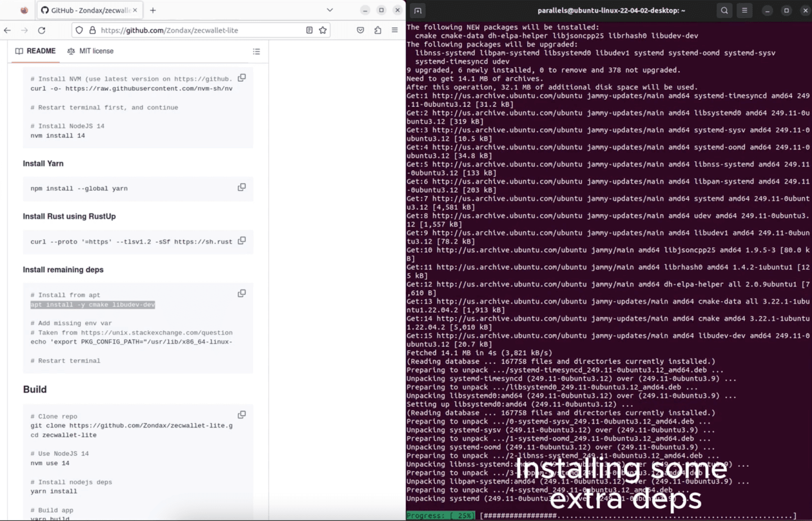Click the URL address field
Viewport: 812px width, 521px height.
(201, 30)
